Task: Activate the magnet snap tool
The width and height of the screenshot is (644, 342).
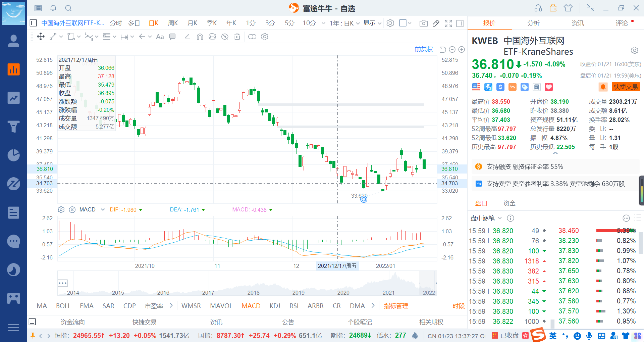Action: [200, 37]
